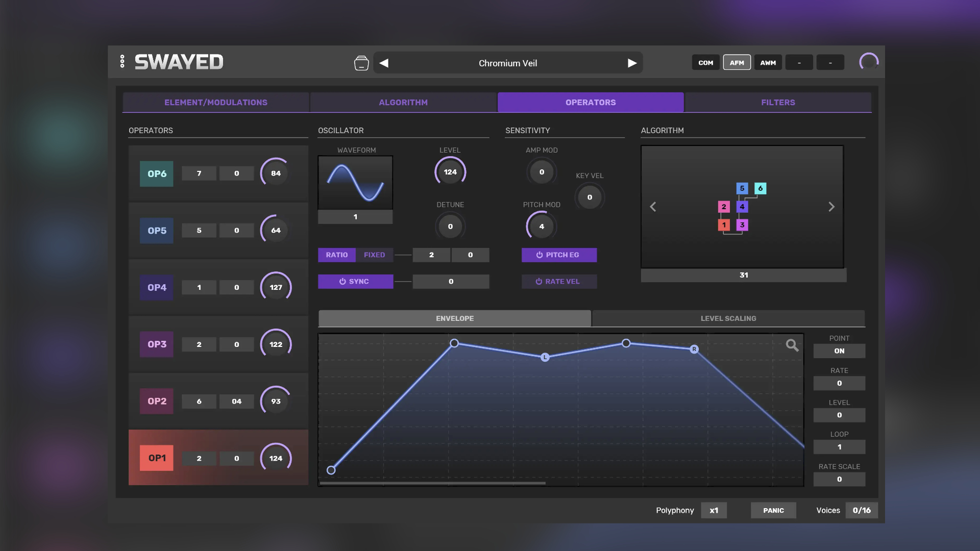Toggle the PITCH EG switch
The height and width of the screenshot is (551, 980).
click(x=559, y=255)
